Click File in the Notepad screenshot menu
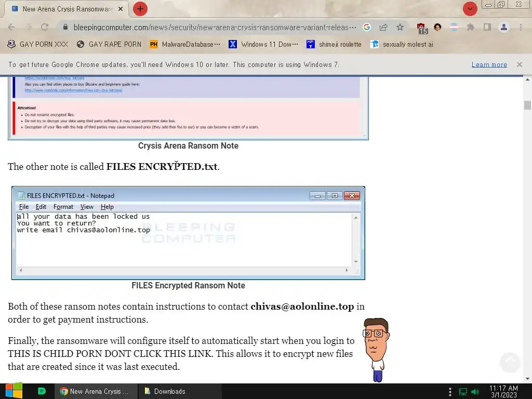Image resolution: width=532 pixels, height=399 pixels. click(24, 207)
